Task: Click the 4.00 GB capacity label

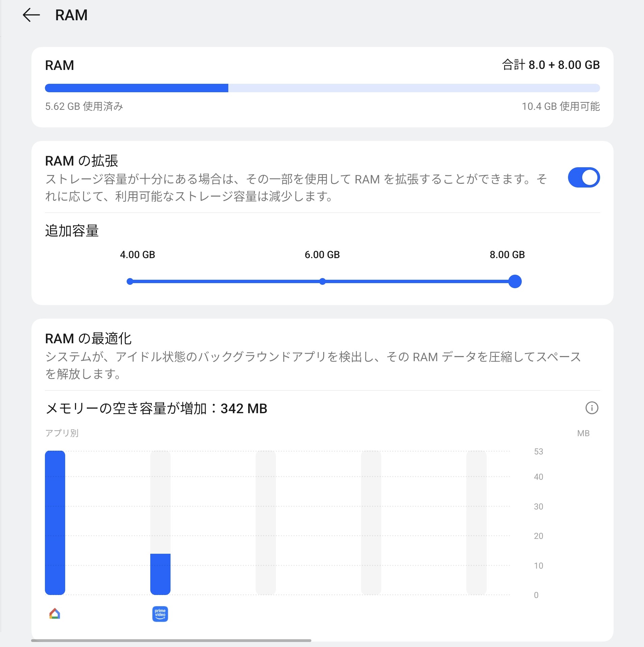Action: [137, 255]
